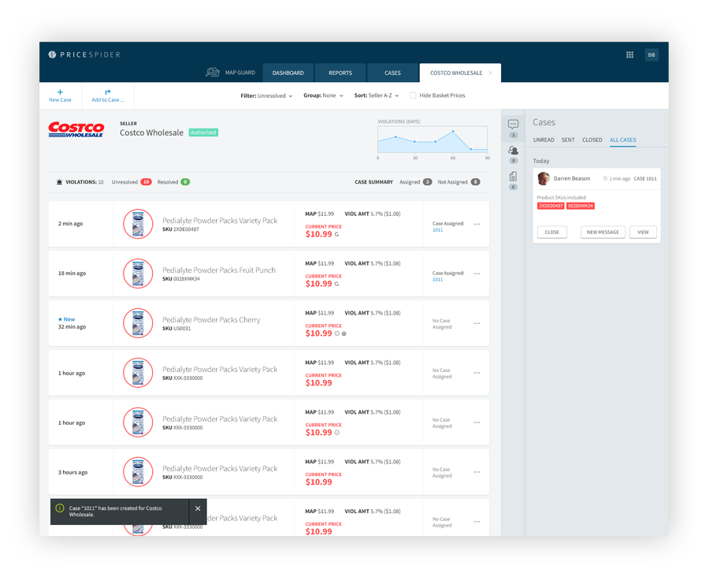Screen dimensions: 709x588
Task: Open the Sort: Seller A-Z dropdown
Action: coord(377,95)
